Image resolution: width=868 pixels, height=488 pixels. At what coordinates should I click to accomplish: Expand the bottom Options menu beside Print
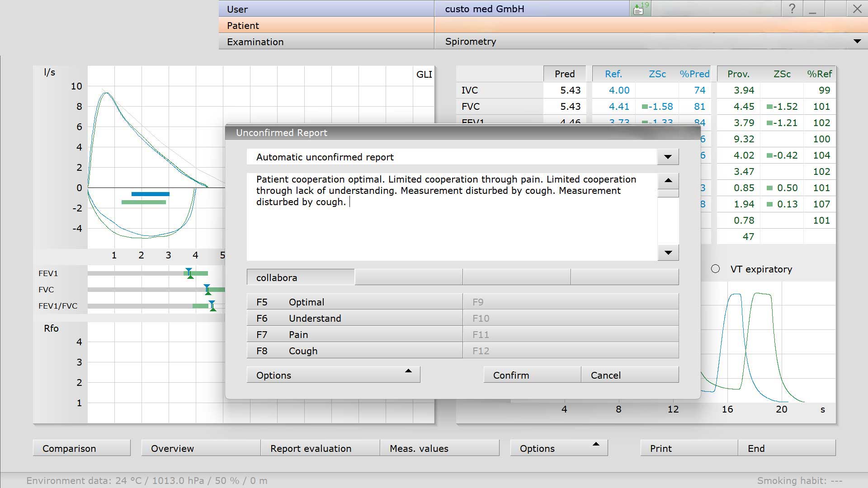(x=559, y=448)
